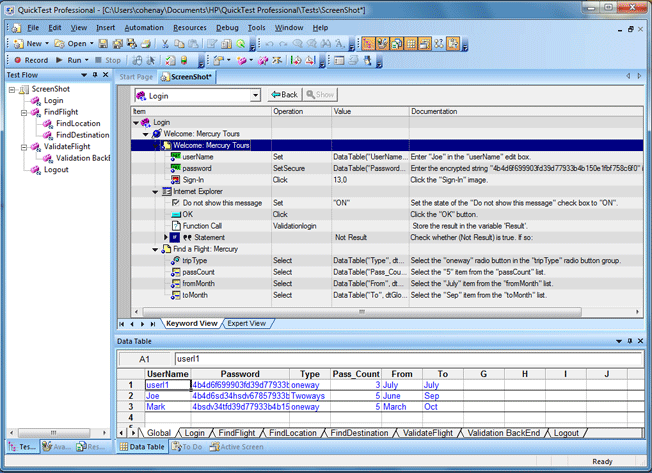Click the Internet Explorer step icon

166,191
